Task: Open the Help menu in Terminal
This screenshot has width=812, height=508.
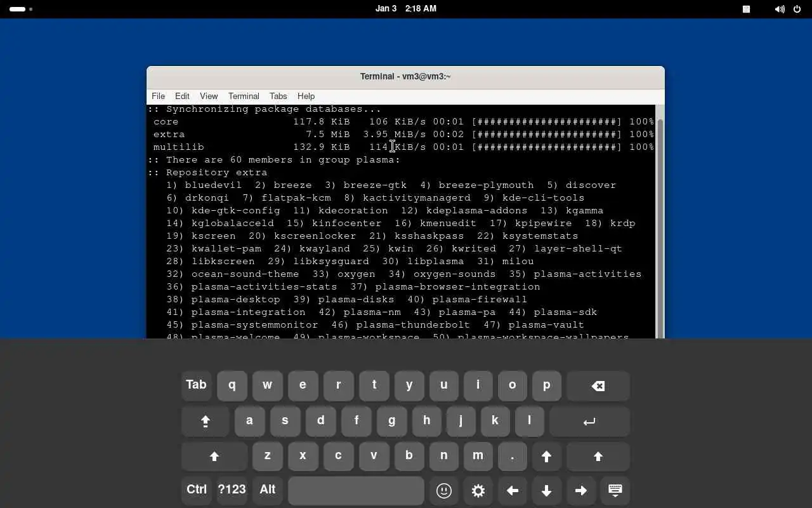Action: pyautogui.click(x=306, y=96)
